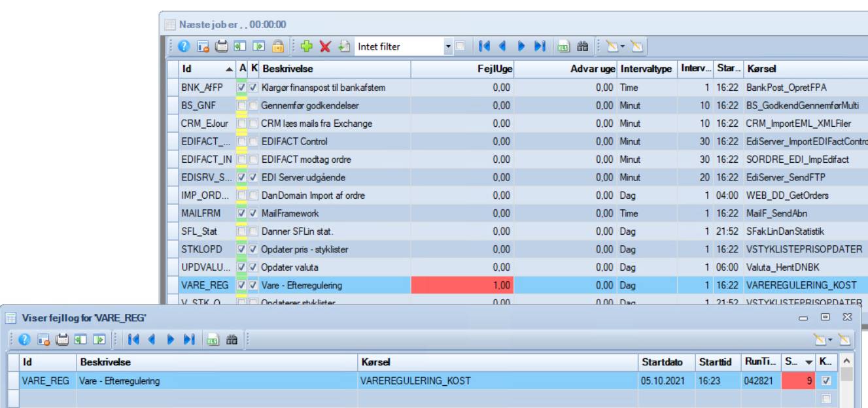Toggle K checkbox in VARE_REG fejllog row
Image resolution: width=868 pixels, height=408 pixels.
(x=827, y=380)
